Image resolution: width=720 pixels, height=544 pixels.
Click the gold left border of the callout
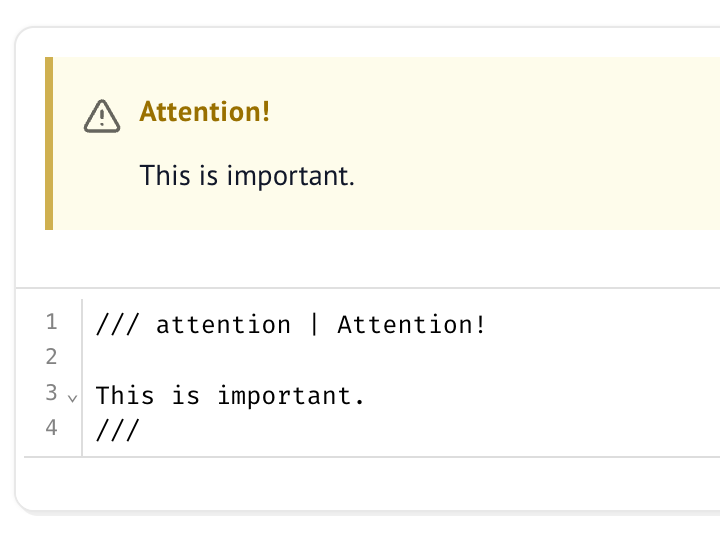pyautogui.click(x=49, y=143)
